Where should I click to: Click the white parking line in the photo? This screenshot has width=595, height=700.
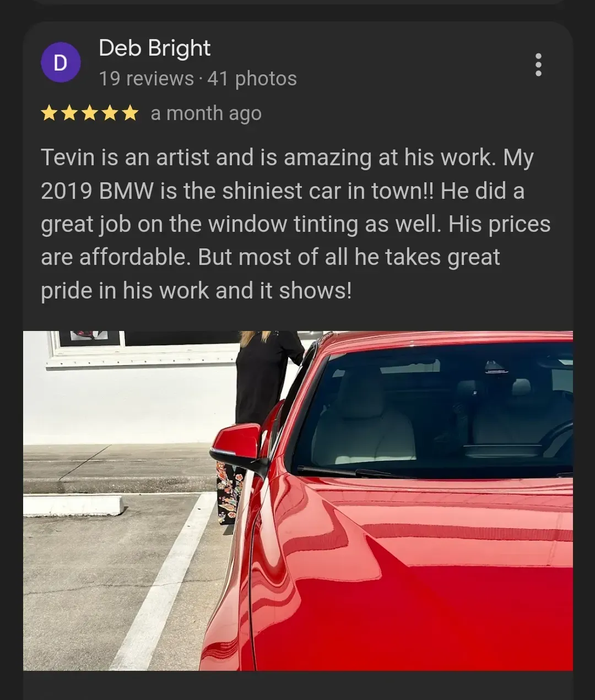pos(165,581)
